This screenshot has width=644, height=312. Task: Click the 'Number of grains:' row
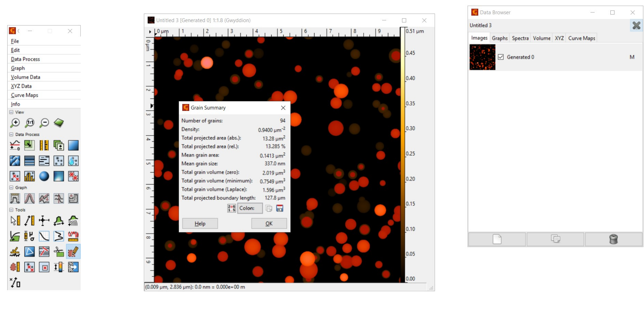click(233, 121)
